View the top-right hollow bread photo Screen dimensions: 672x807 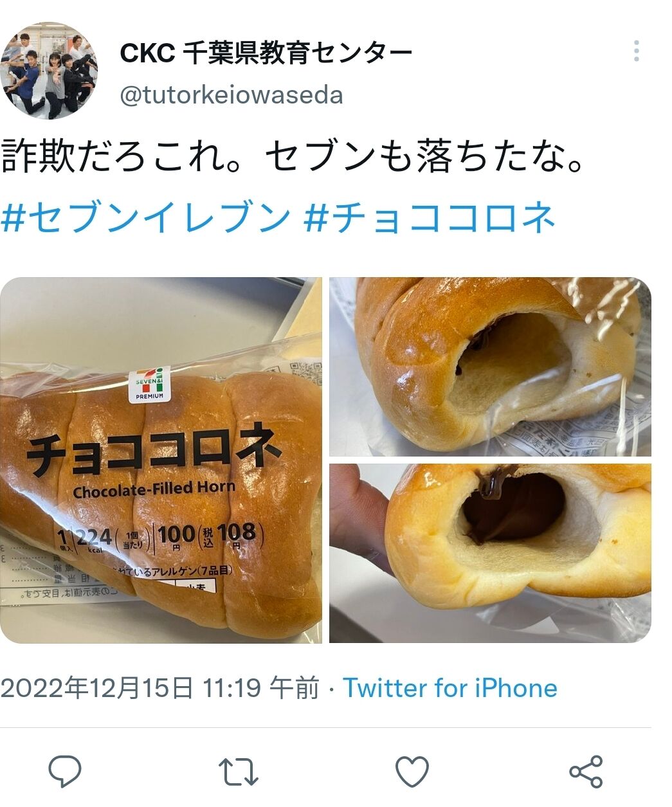[x=490, y=367]
